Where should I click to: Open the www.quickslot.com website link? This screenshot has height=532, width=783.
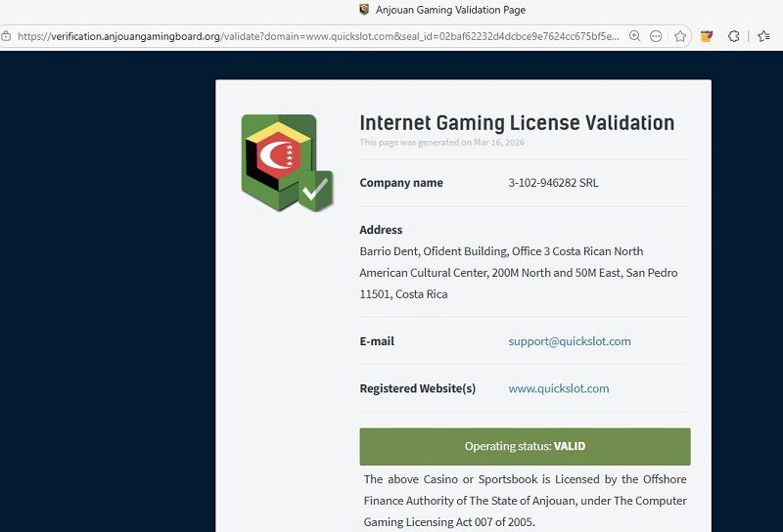click(x=559, y=388)
